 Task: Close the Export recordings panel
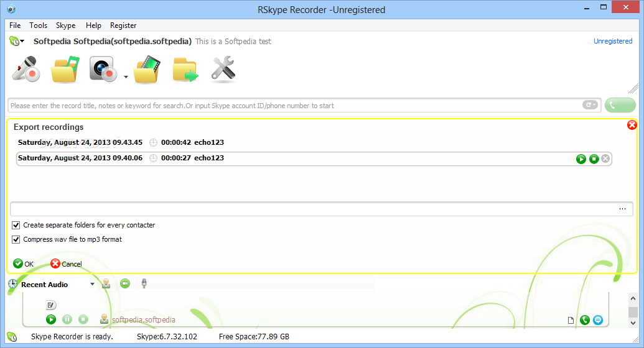pos(632,125)
